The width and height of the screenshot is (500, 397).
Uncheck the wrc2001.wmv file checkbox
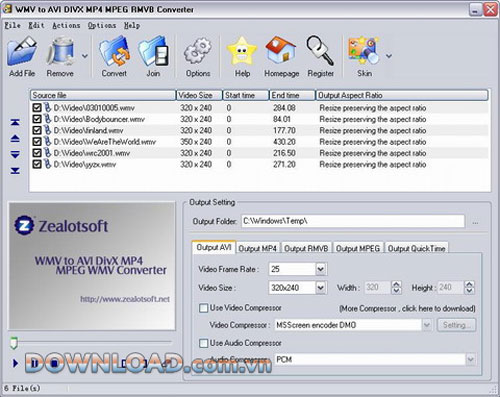click(x=37, y=153)
